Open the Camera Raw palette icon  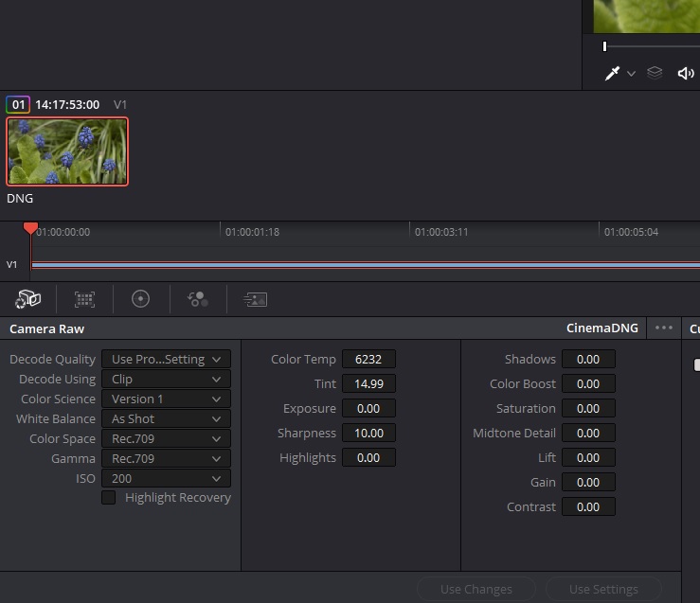[28, 299]
